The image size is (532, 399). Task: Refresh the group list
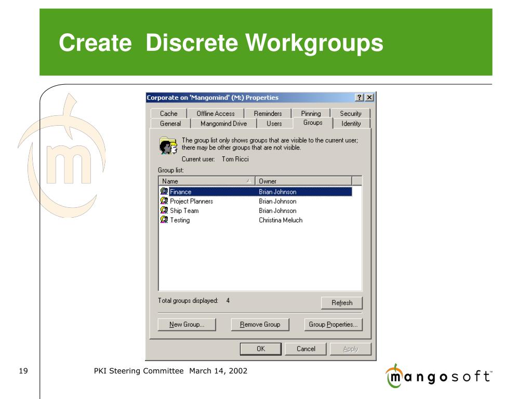[x=342, y=303]
